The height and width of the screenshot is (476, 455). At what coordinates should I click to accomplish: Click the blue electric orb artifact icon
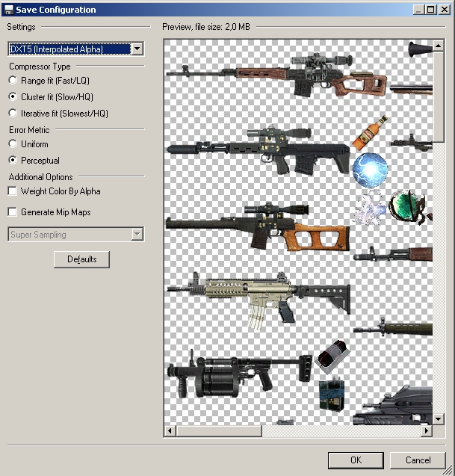[x=371, y=170]
